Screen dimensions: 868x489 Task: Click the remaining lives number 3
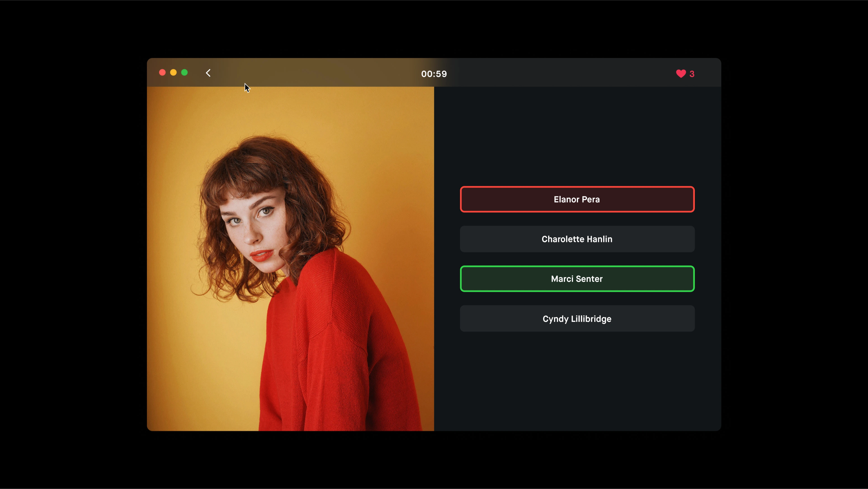pyautogui.click(x=692, y=74)
